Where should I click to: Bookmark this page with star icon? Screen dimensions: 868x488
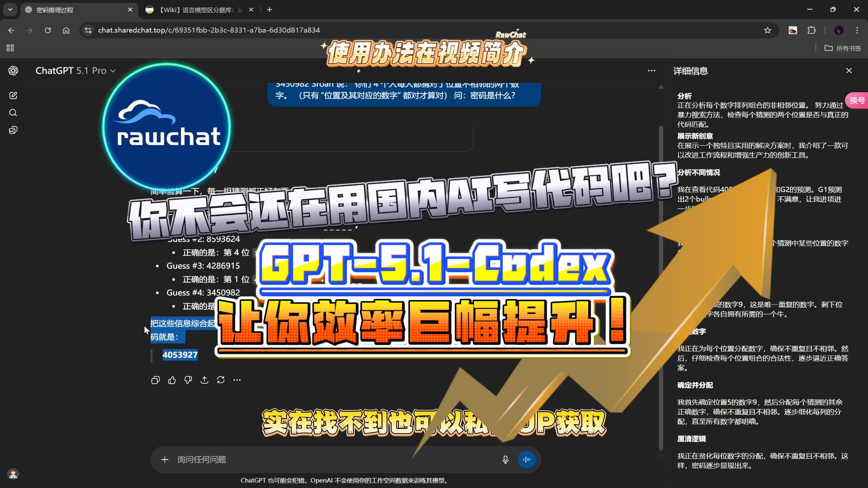click(768, 30)
